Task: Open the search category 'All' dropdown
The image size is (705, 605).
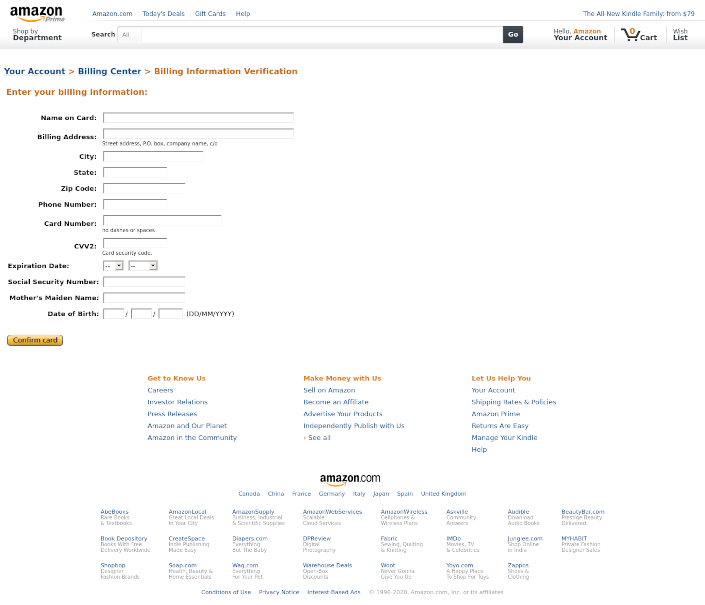Action: click(129, 34)
